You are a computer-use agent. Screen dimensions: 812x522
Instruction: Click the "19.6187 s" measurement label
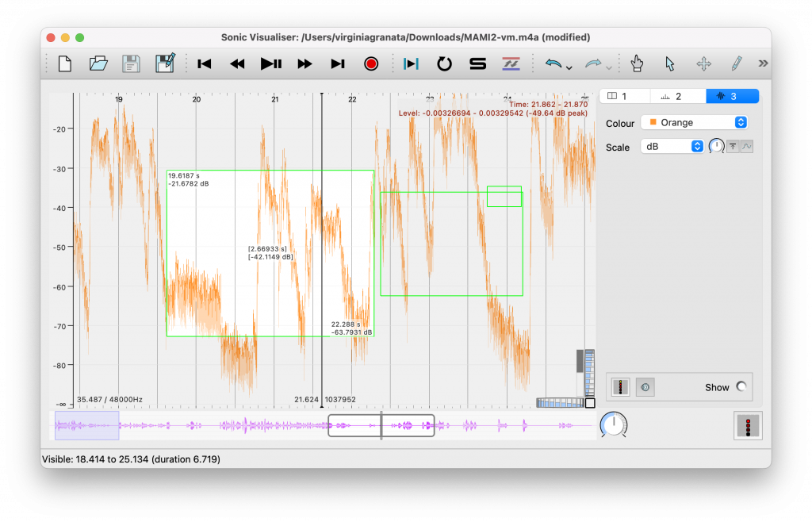click(184, 175)
